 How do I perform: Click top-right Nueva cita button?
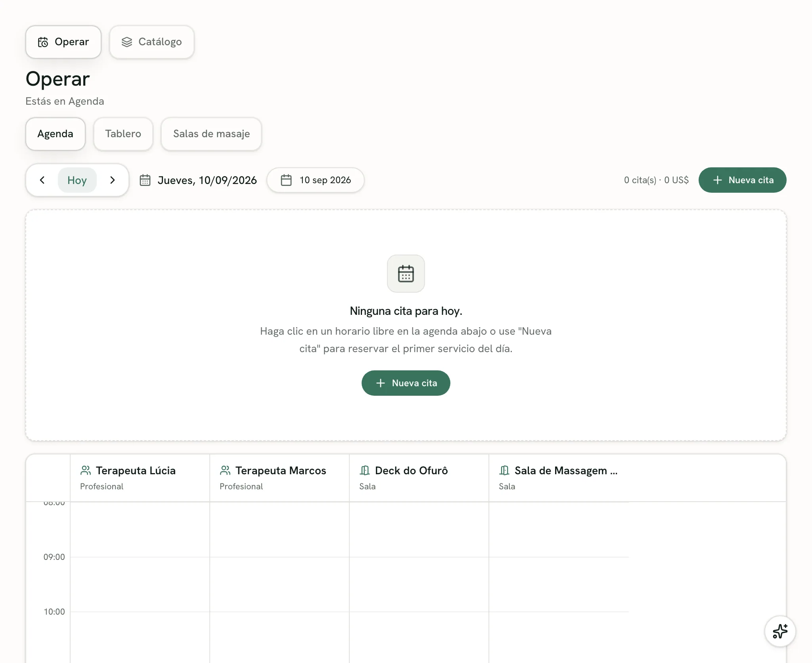(x=742, y=180)
